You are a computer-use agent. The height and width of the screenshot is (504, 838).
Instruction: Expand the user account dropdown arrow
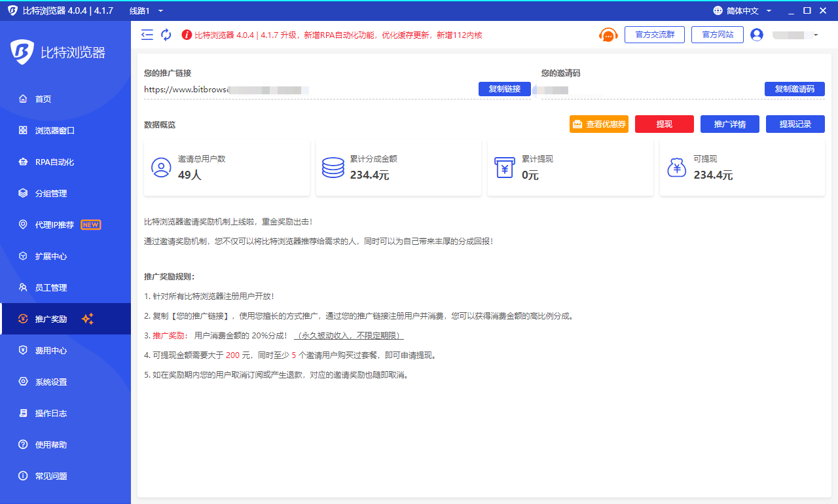(x=816, y=35)
